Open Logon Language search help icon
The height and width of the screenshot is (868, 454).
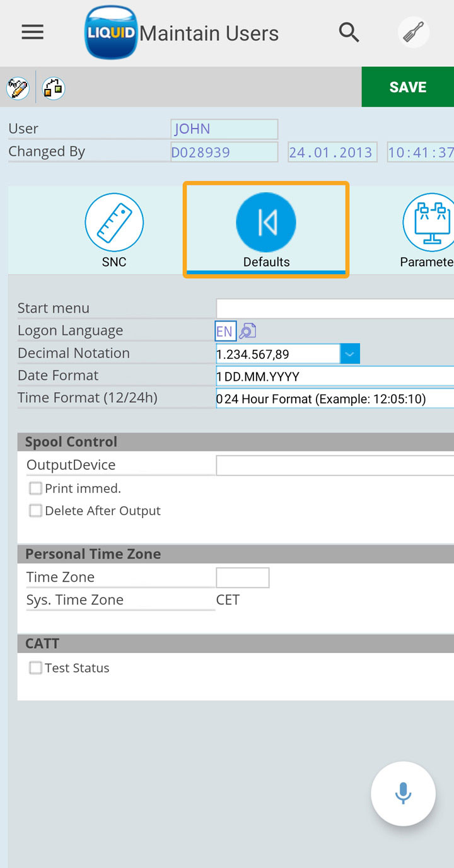pyautogui.click(x=248, y=331)
